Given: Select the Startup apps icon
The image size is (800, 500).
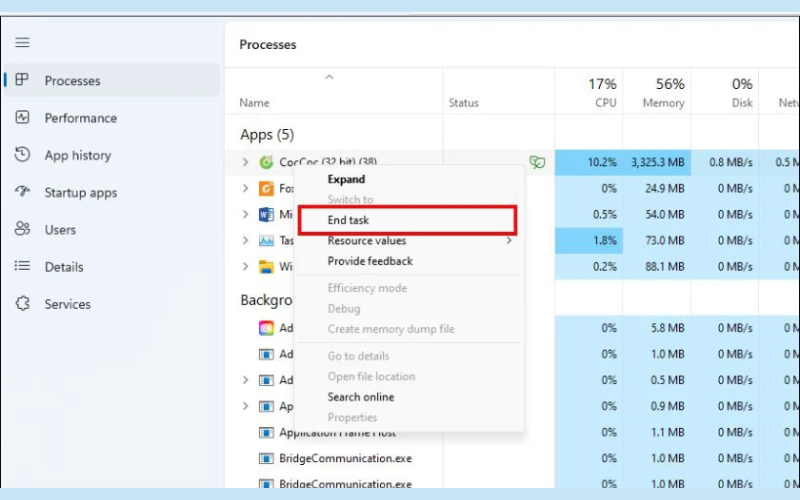Looking at the screenshot, I should 22,192.
